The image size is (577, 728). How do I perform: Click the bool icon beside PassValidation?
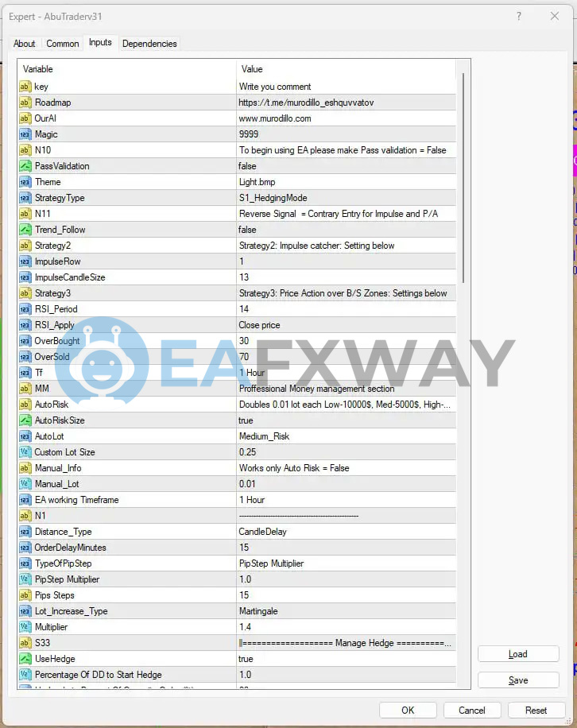(25, 166)
